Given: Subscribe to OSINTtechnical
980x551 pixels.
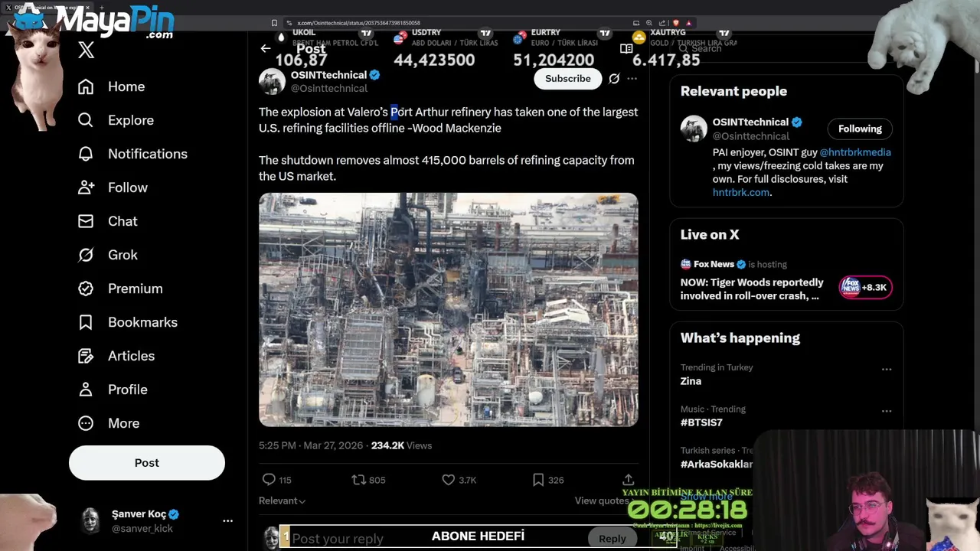Looking at the screenshot, I should tap(568, 78).
